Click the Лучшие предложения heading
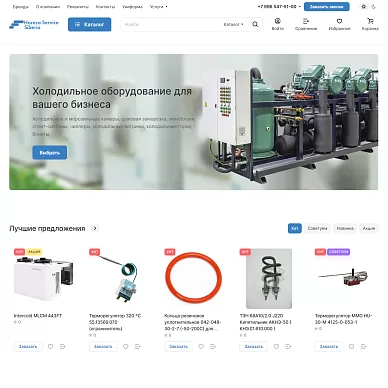388x388 pixels. click(x=47, y=228)
